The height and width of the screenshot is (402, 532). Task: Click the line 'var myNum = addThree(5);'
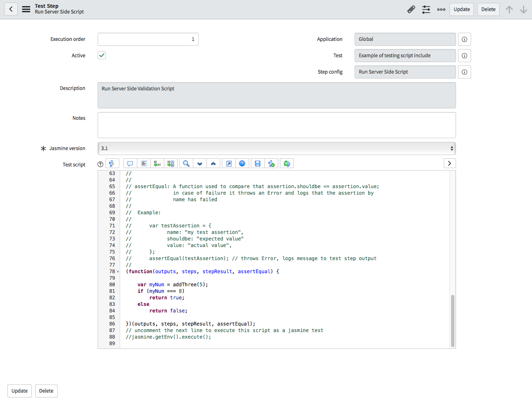tap(173, 285)
